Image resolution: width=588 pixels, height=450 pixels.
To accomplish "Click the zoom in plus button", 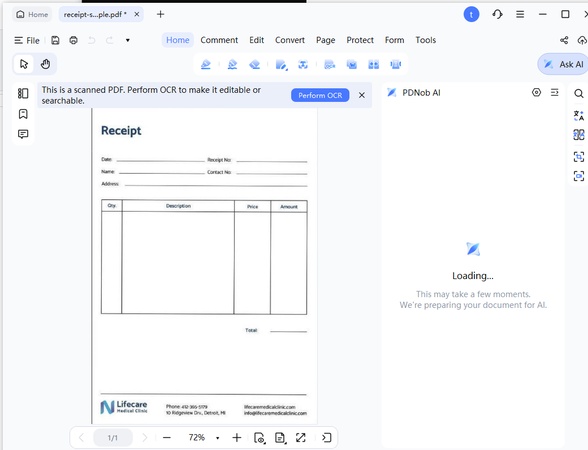I will (237, 438).
